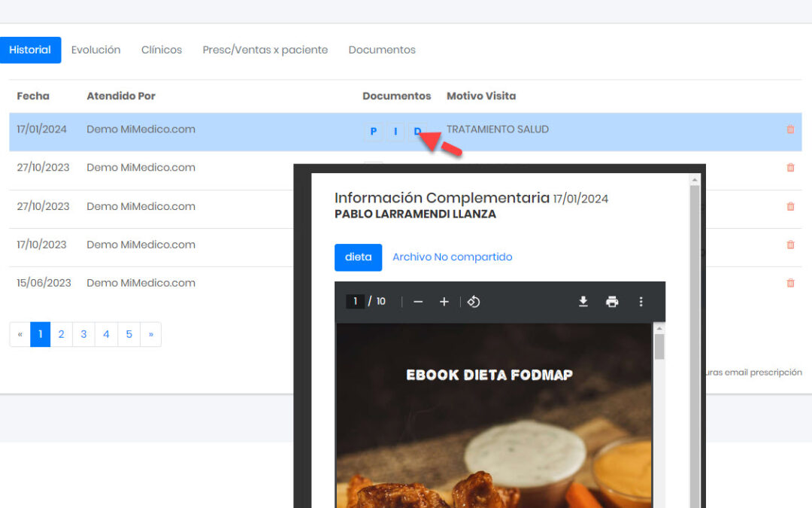Open the Clínicos tab
The height and width of the screenshot is (508, 812).
point(162,50)
